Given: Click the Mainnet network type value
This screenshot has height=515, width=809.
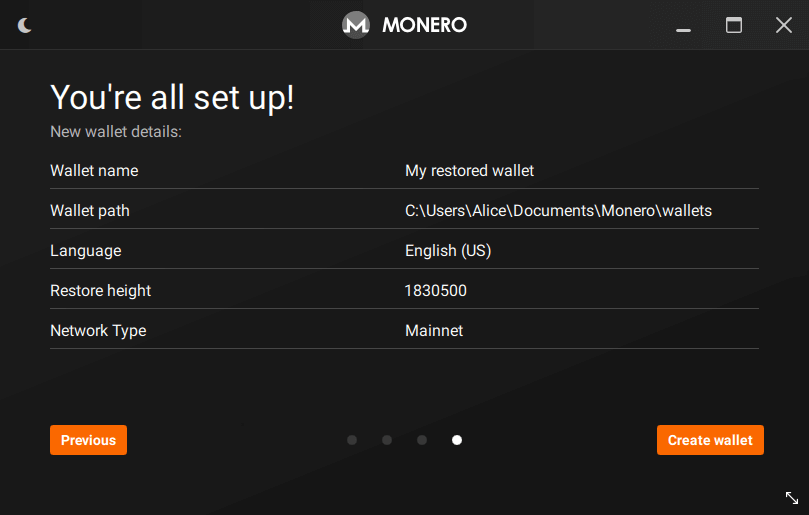Looking at the screenshot, I should tap(434, 331).
